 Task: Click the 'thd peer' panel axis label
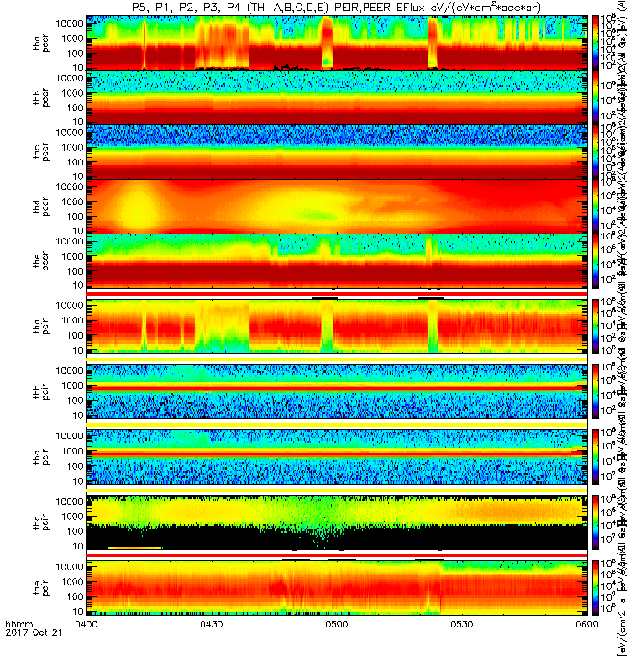pos(41,207)
